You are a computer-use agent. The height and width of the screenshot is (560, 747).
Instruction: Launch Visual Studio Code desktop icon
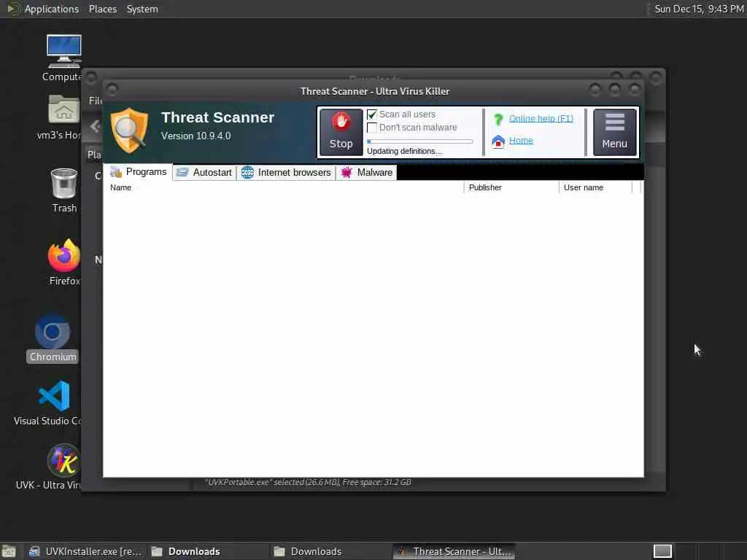[x=54, y=396]
